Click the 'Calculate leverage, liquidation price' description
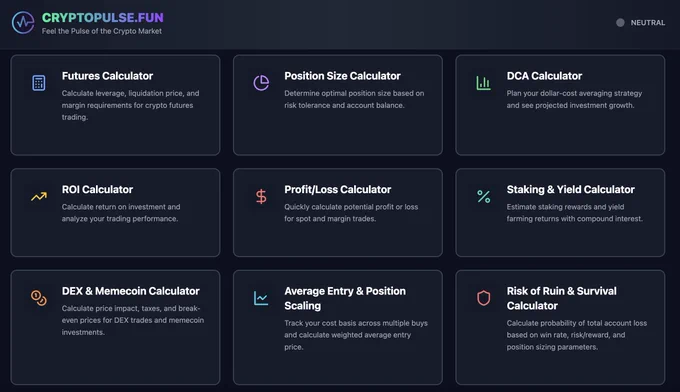The width and height of the screenshot is (680, 392). (x=131, y=105)
